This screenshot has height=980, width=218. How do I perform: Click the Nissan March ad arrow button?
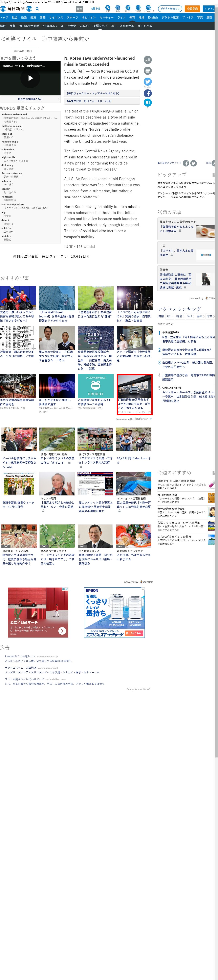tap(62, 631)
